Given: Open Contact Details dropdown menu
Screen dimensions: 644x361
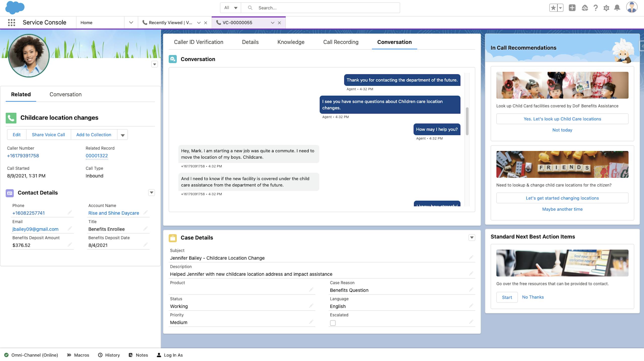Looking at the screenshot, I should 151,193.
